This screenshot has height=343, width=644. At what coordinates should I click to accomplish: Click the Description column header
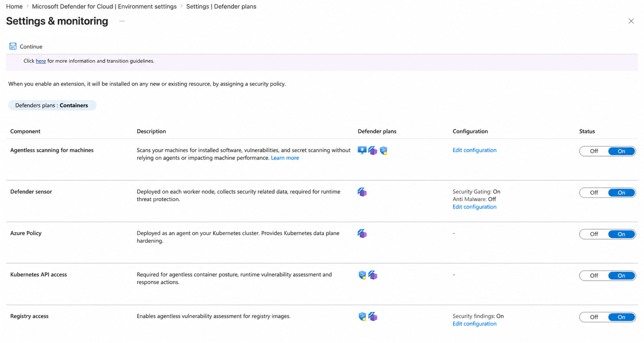coord(151,131)
